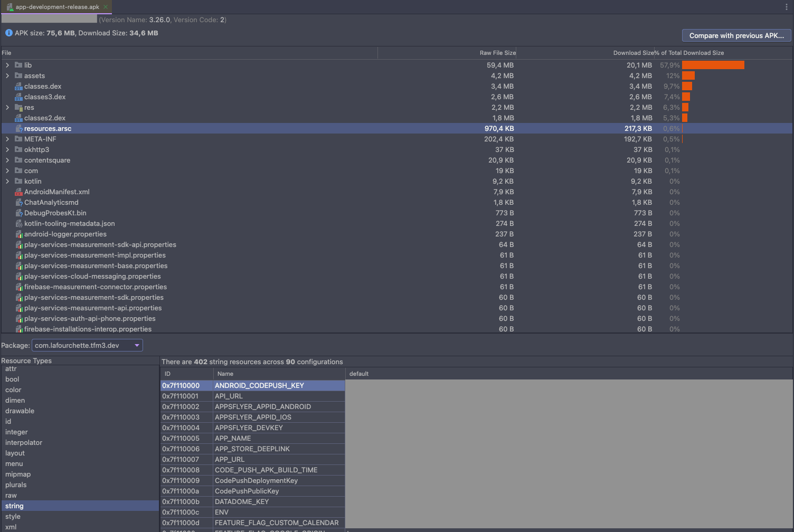Expand the kotlin folder

[7, 181]
